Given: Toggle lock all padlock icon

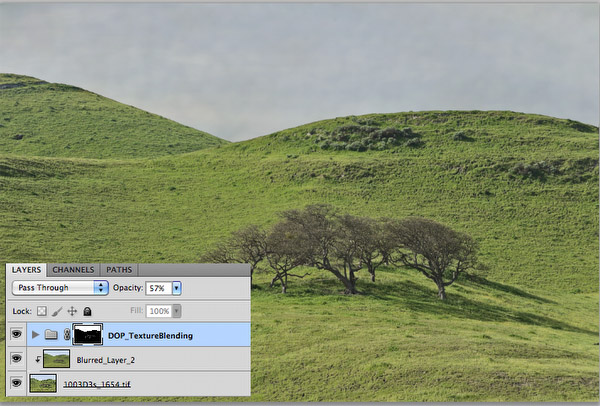Looking at the screenshot, I should tap(87, 311).
